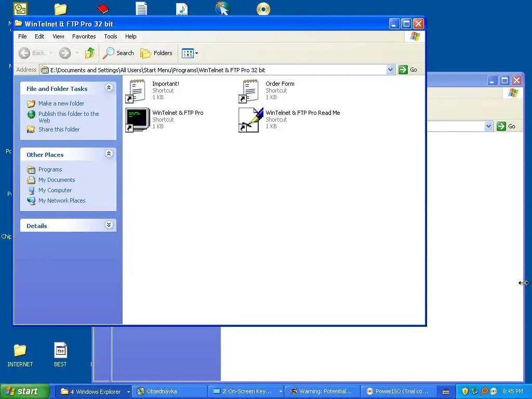The width and height of the screenshot is (532, 399).
Task: Select the text document desktop icon
Action: [141, 8]
